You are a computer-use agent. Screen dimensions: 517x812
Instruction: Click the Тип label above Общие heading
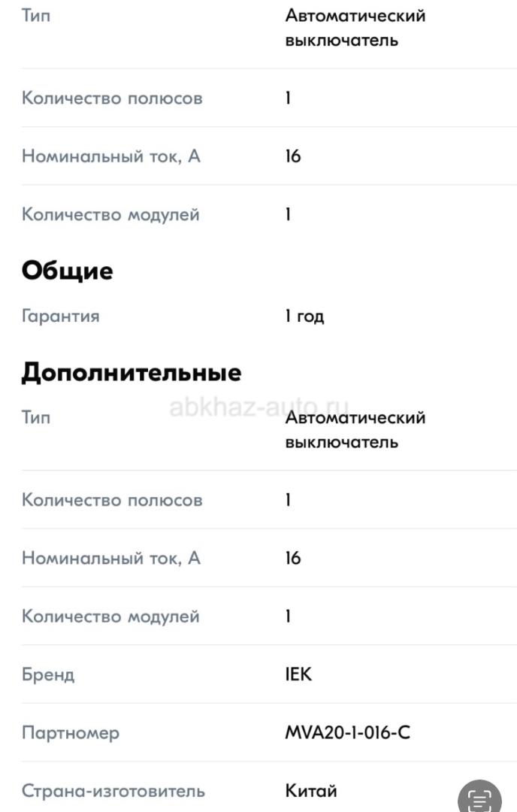coord(36,15)
